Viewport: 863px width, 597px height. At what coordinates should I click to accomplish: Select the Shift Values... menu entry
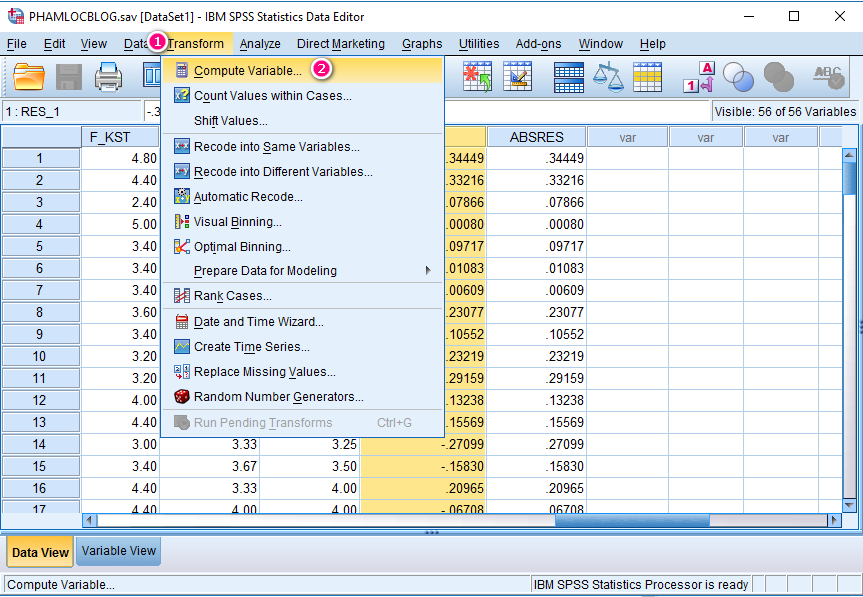click(x=303, y=121)
